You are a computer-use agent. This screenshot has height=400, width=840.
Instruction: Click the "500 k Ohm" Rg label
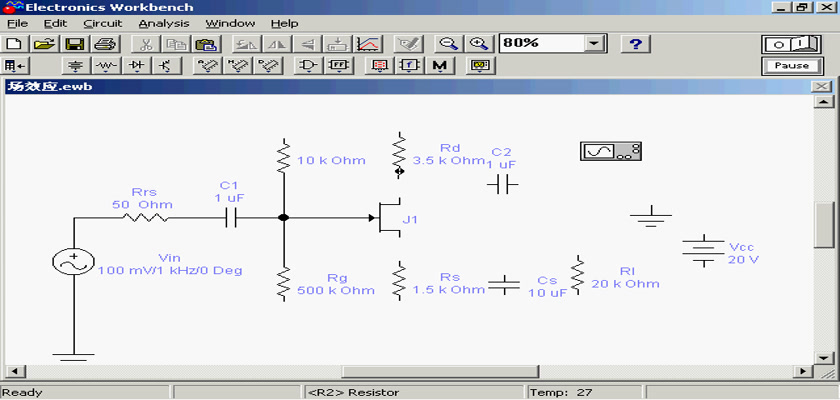(x=336, y=291)
